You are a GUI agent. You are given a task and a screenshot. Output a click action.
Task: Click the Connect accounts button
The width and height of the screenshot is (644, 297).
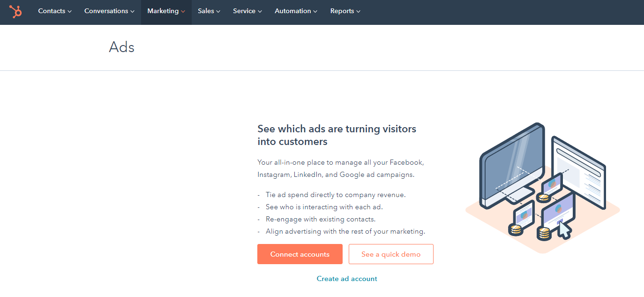[x=300, y=254]
